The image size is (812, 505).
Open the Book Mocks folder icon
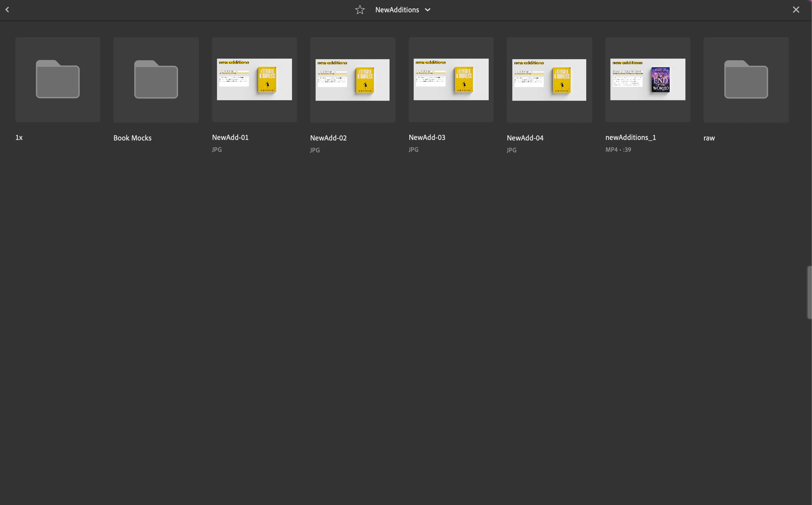point(156,79)
